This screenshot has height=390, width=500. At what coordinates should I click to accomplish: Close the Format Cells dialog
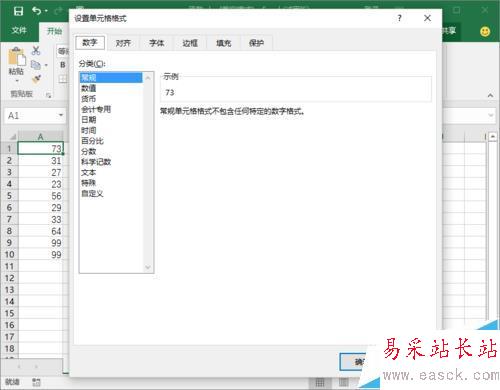point(427,18)
